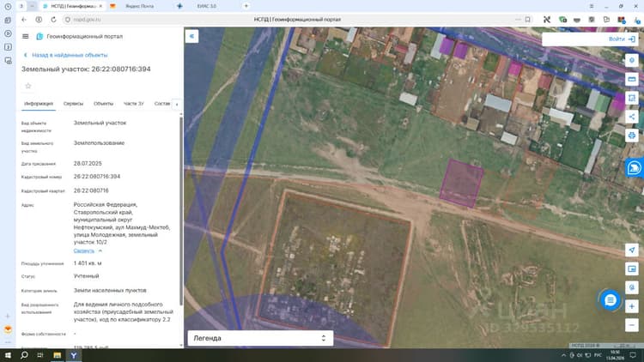Open the round blue chat support bubble

pos(610,300)
